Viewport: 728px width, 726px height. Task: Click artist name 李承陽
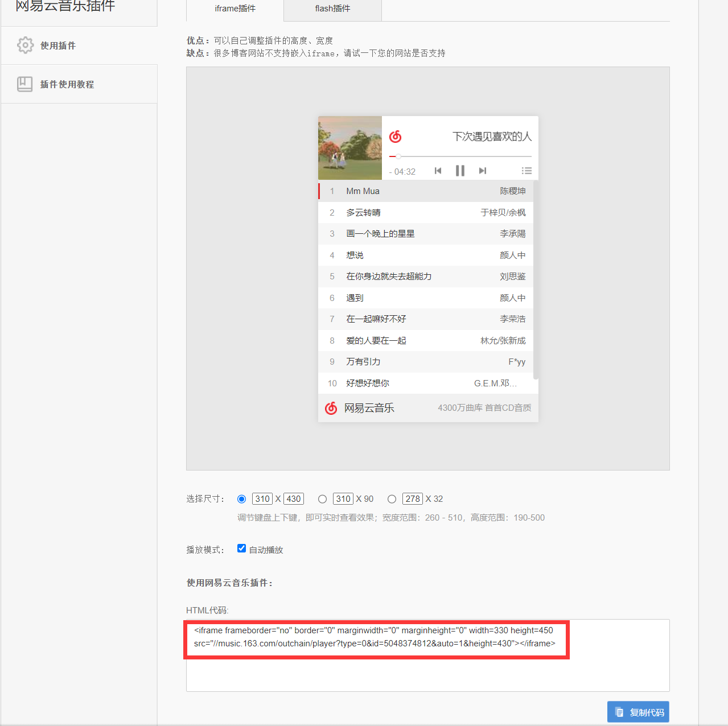click(513, 234)
